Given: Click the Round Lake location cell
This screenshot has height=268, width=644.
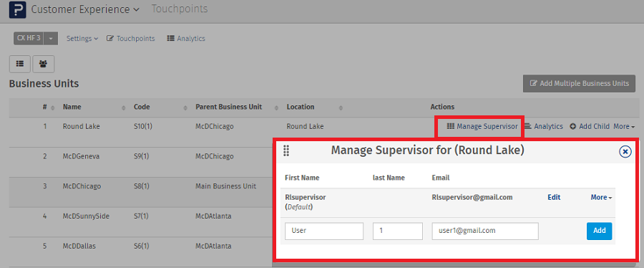Looking at the screenshot, I should point(305,126).
